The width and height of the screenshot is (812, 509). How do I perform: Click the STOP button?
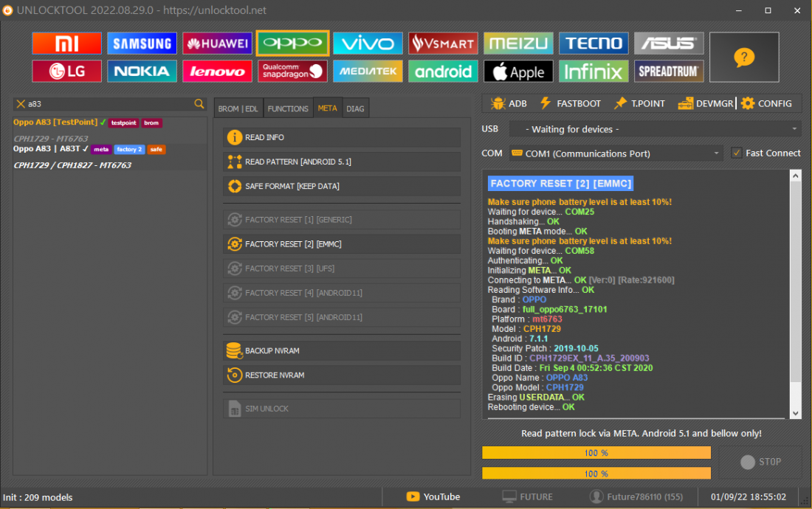coord(760,462)
